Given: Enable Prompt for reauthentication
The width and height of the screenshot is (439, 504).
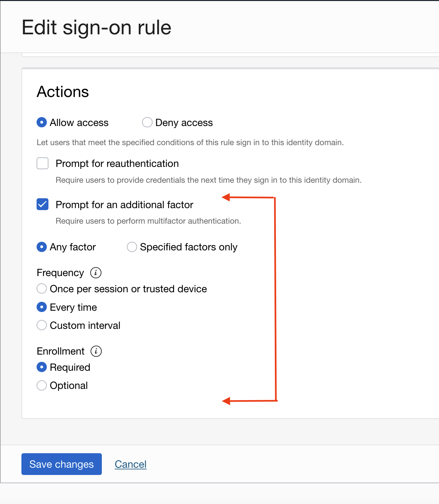Looking at the screenshot, I should 42,163.
